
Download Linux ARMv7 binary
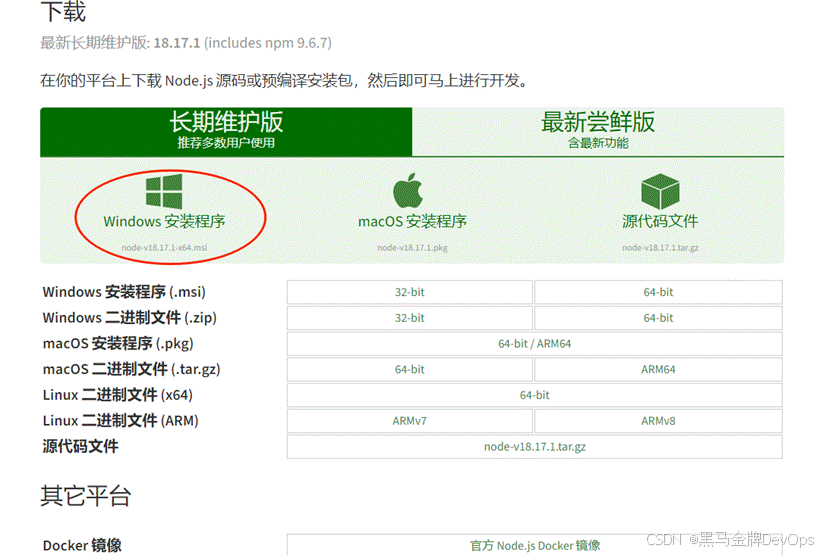(410, 421)
